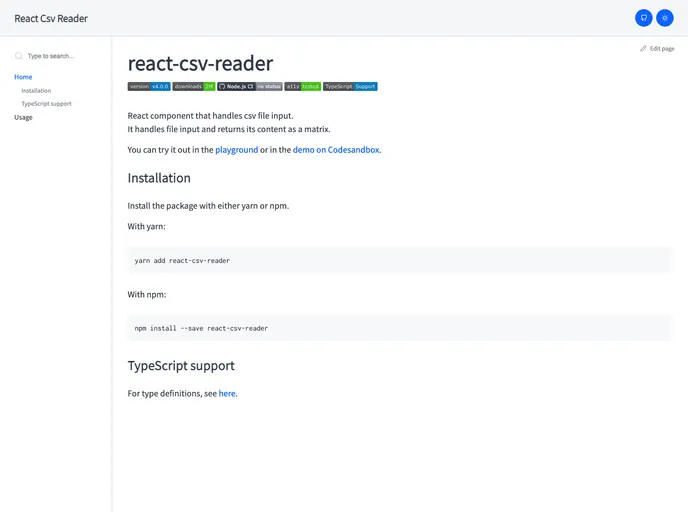Image resolution: width=688 pixels, height=512 pixels.
Task: Focus the 'Type to search' field
Action: point(51,56)
